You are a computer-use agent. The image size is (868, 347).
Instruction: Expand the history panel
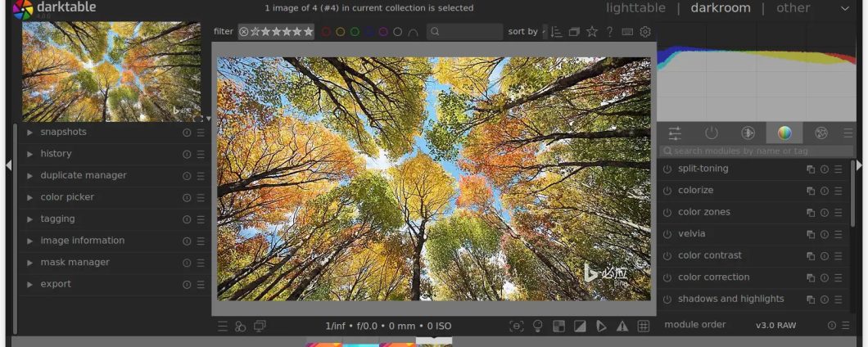click(56, 154)
